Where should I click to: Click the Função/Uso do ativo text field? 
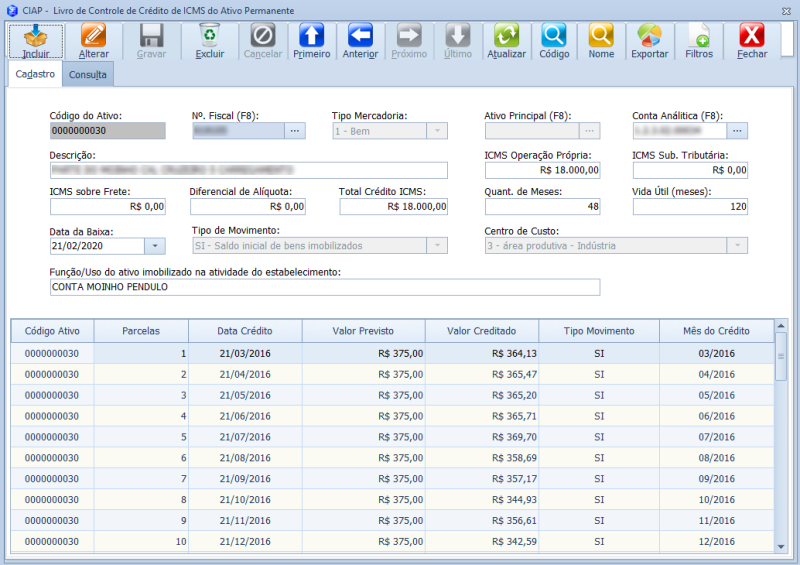click(324, 288)
